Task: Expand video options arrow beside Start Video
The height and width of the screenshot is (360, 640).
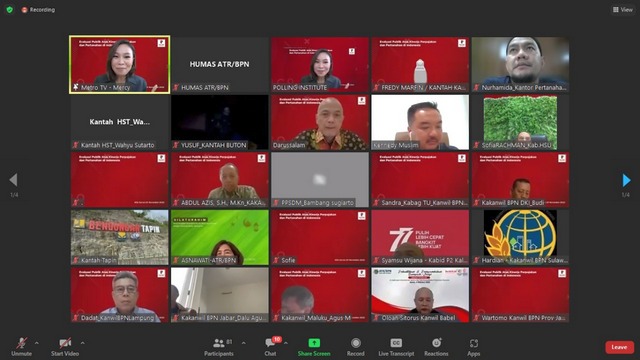Action: [82, 343]
